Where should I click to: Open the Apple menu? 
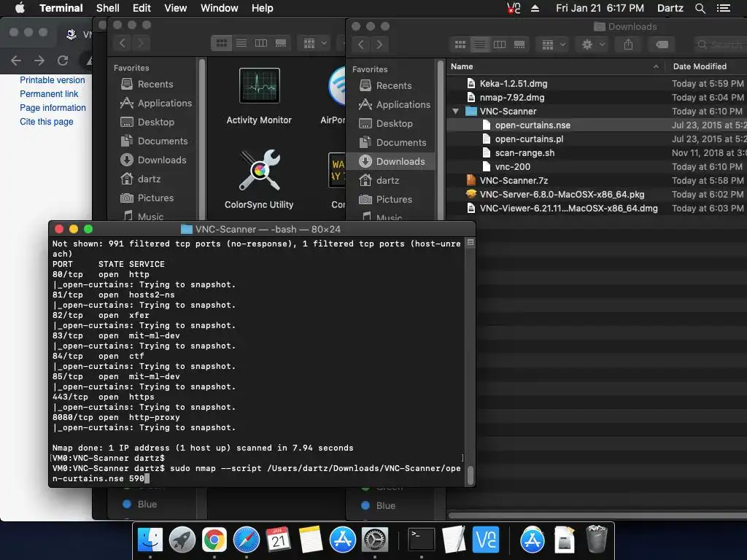click(x=20, y=8)
